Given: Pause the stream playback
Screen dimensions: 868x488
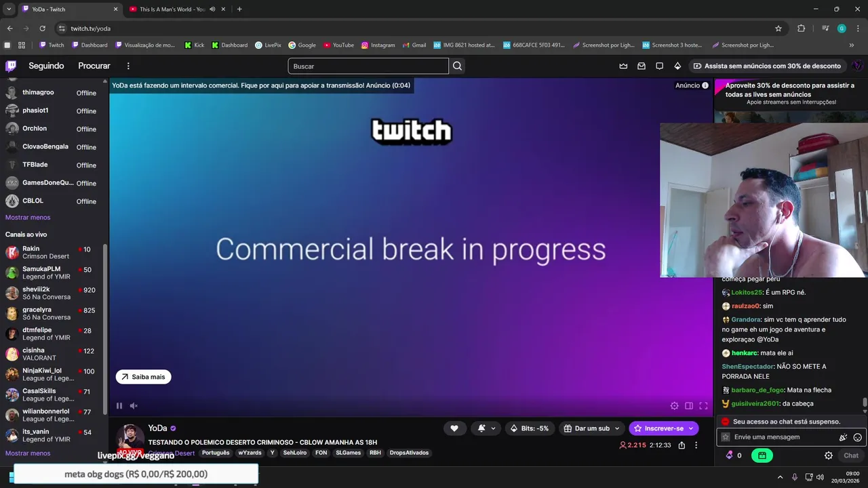Looking at the screenshot, I should 119,406.
